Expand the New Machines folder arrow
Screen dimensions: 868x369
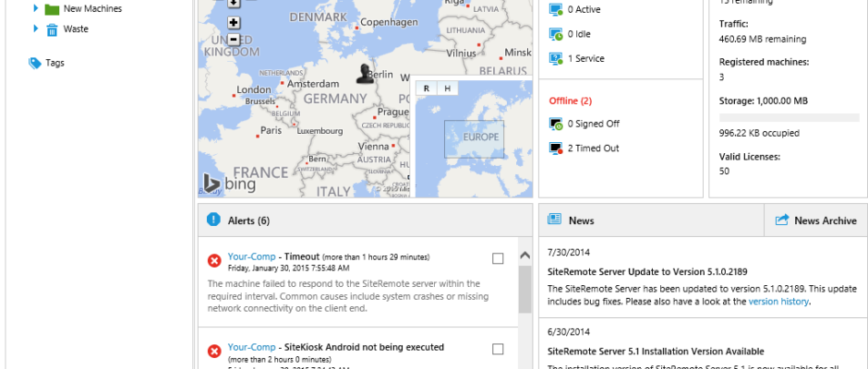coord(35,8)
